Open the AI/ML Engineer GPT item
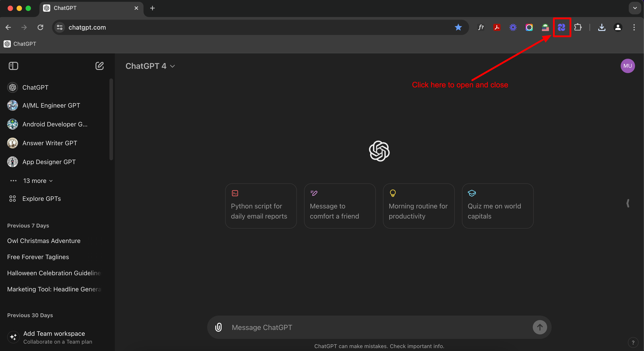This screenshot has width=644, height=351. coord(51,105)
